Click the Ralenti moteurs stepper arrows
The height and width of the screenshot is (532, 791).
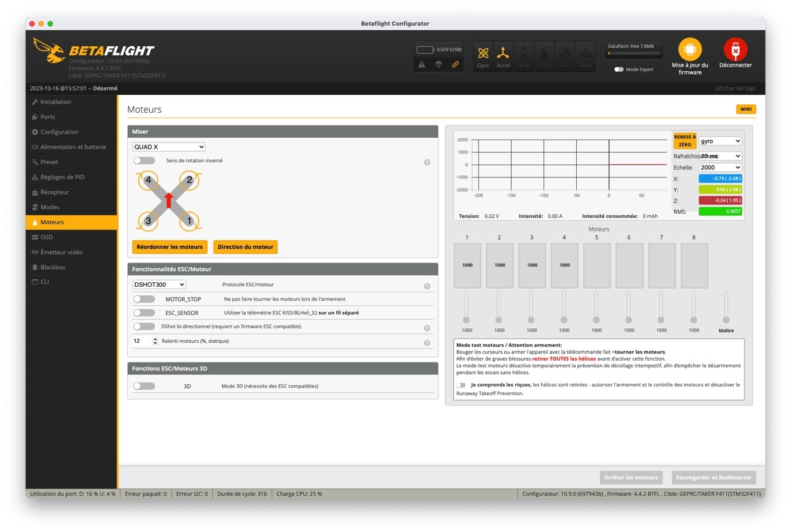tap(156, 341)
